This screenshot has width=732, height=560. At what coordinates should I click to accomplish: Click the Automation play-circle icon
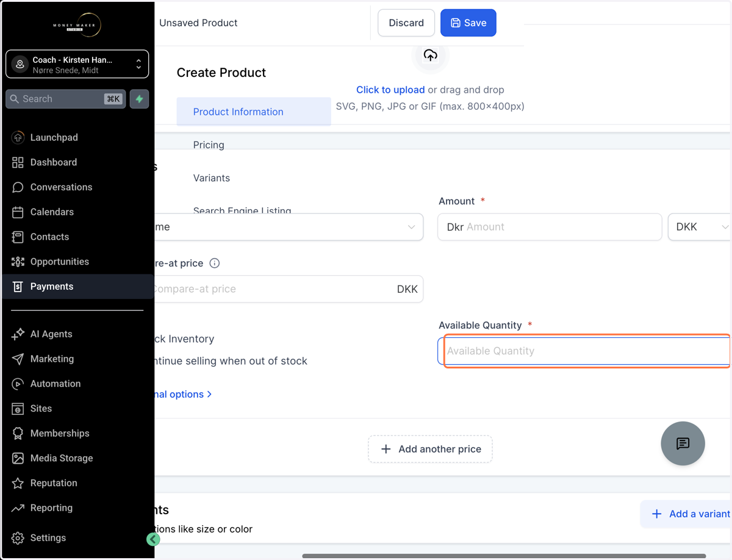click(x=18, y=384)
